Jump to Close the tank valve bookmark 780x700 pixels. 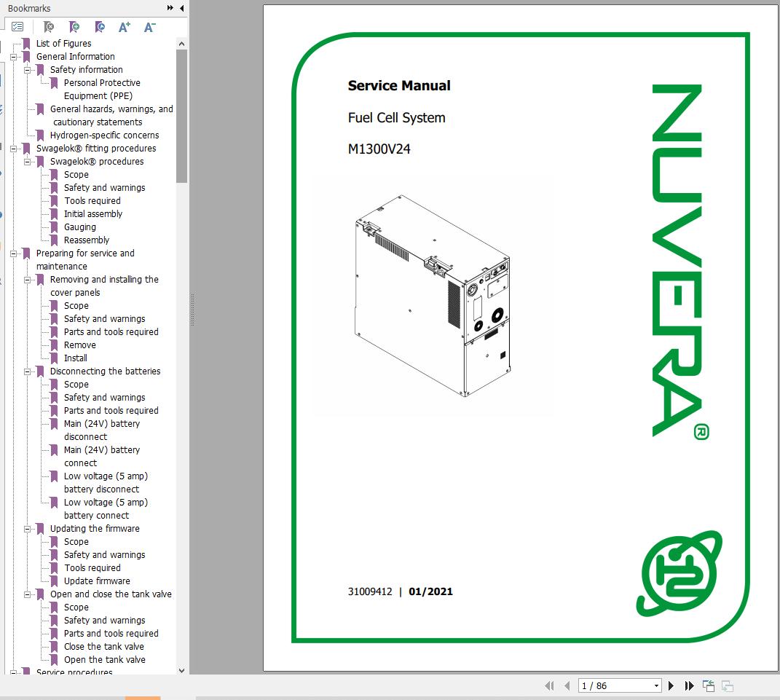(x=104, y=646)
